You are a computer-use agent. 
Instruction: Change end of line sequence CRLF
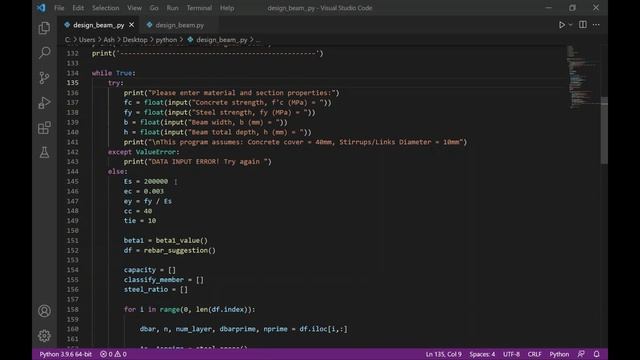pyautogui.click(x=534, y=354)
